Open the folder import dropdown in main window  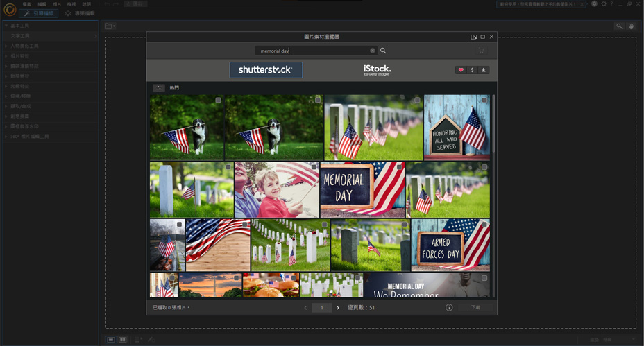[x=110, y=26]
